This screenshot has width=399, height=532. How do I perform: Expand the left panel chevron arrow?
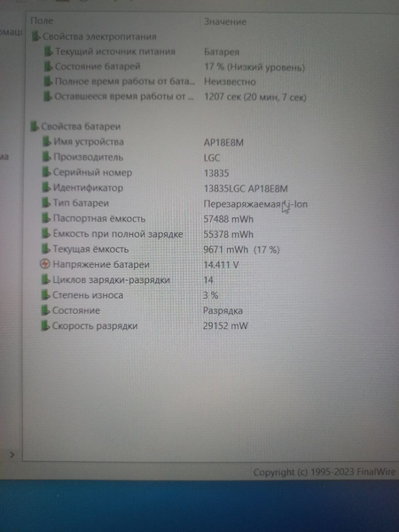coord(12,455)
